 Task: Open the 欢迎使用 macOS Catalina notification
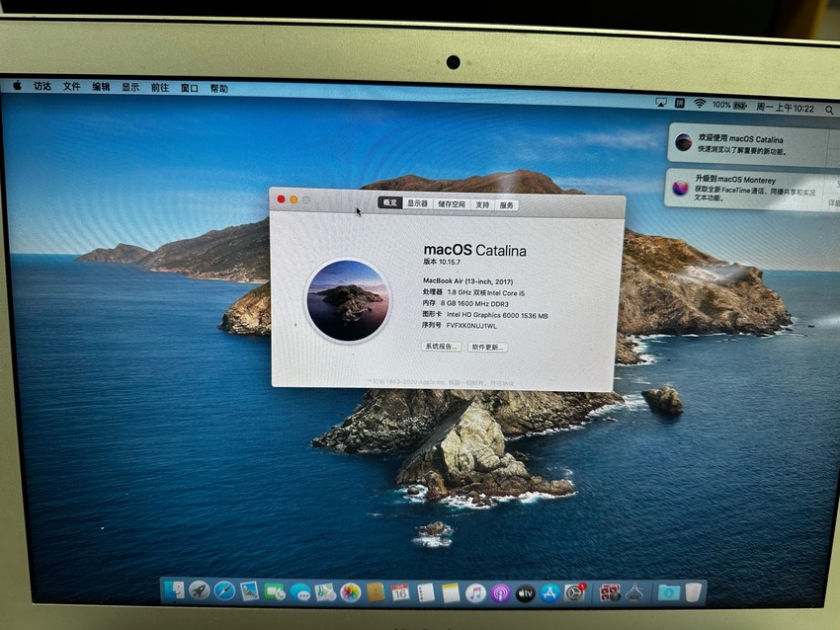(x=754, y=143)
